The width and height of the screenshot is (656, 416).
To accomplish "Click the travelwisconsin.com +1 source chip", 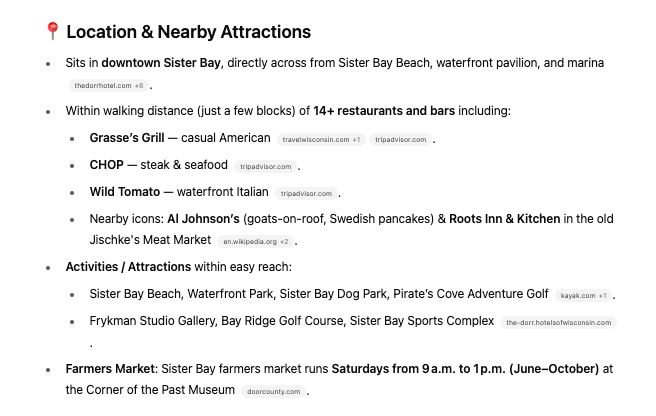I will [x=321, y=140].
